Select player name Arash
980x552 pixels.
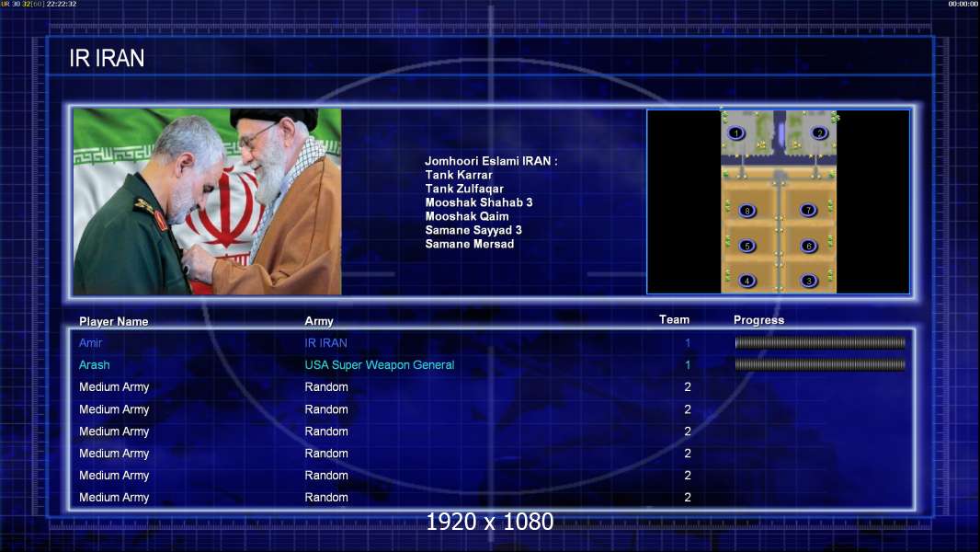point(95,364)
